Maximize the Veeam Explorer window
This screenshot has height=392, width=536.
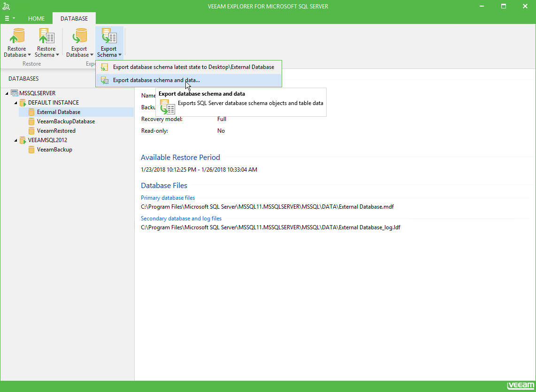pyautogui.click(x=504, y=6)
